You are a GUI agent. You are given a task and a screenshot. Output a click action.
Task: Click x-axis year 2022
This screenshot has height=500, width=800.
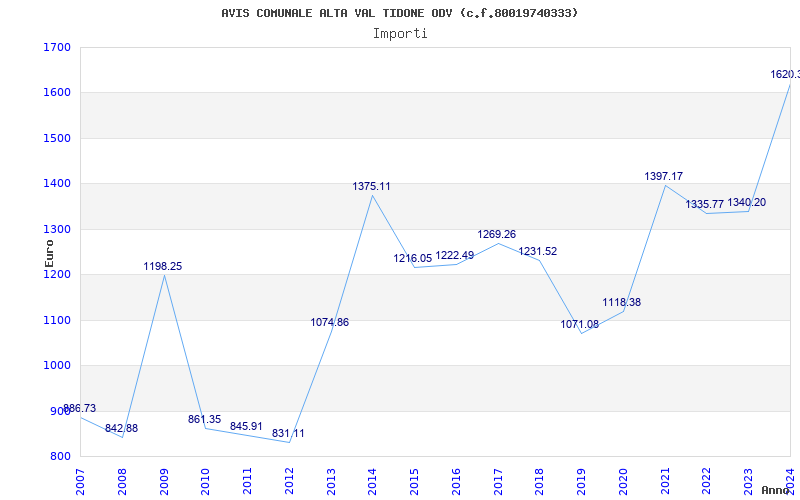pyautogui.click(x=707, y=482)
